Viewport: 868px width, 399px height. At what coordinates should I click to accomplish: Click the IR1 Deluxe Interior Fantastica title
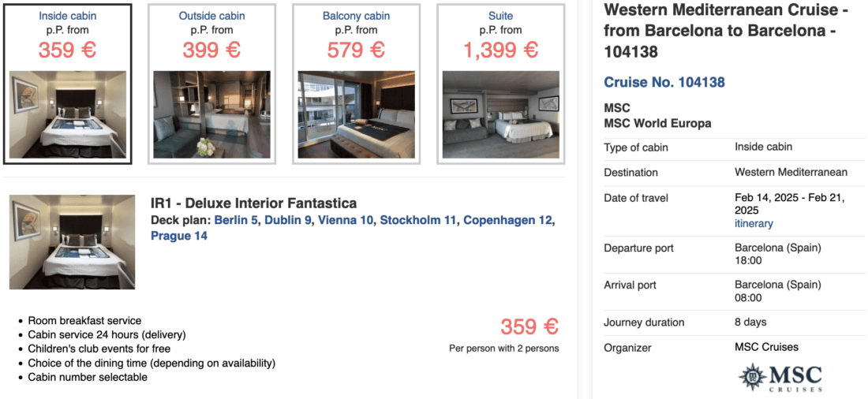(x=253, y=203)
